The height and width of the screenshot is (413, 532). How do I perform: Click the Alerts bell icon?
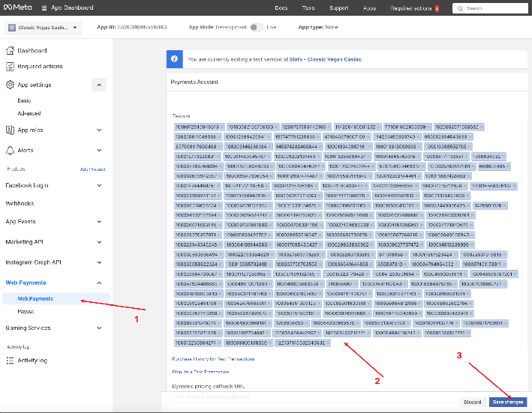[x=10, y=151]
